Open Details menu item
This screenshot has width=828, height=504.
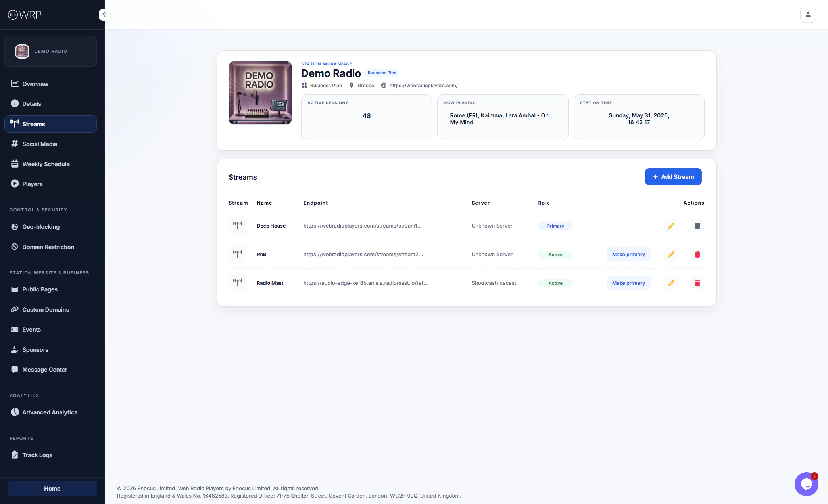coord(50,103)
